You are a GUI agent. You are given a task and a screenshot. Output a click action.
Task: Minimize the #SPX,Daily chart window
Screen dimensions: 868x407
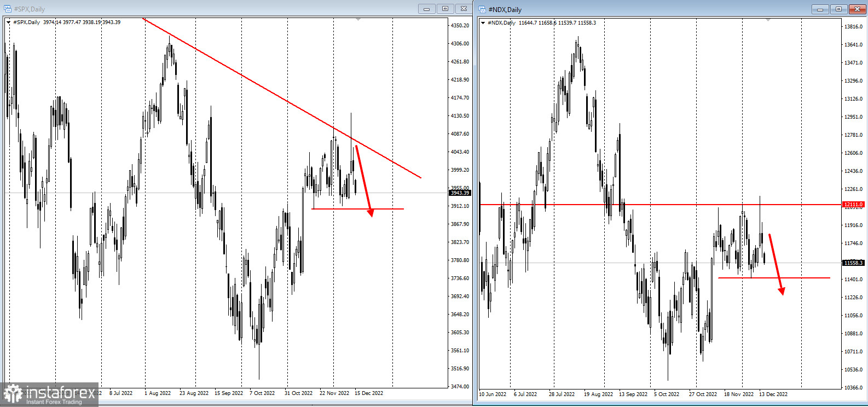click(x=426, y=9)
